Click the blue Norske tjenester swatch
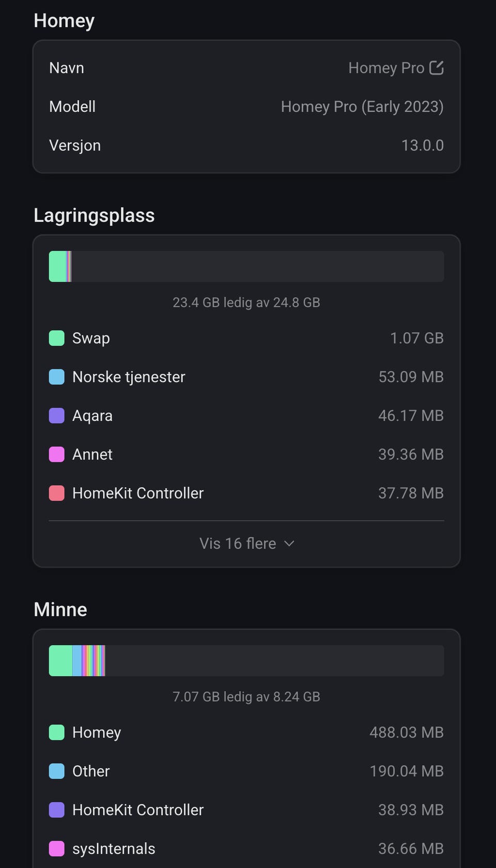The width and height of the screenshot is (496, 868). (57, 377)
